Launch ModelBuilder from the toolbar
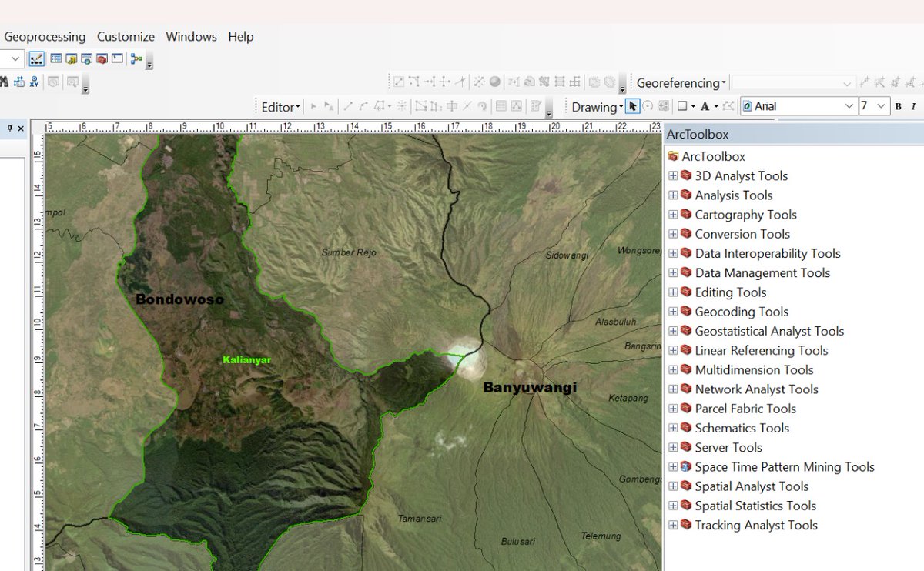 click(136, 58)
